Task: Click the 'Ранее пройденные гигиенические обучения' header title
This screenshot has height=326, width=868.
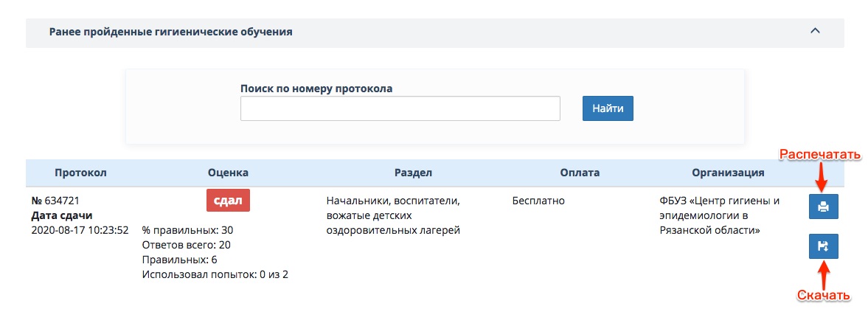Action: tap(170, 32)
